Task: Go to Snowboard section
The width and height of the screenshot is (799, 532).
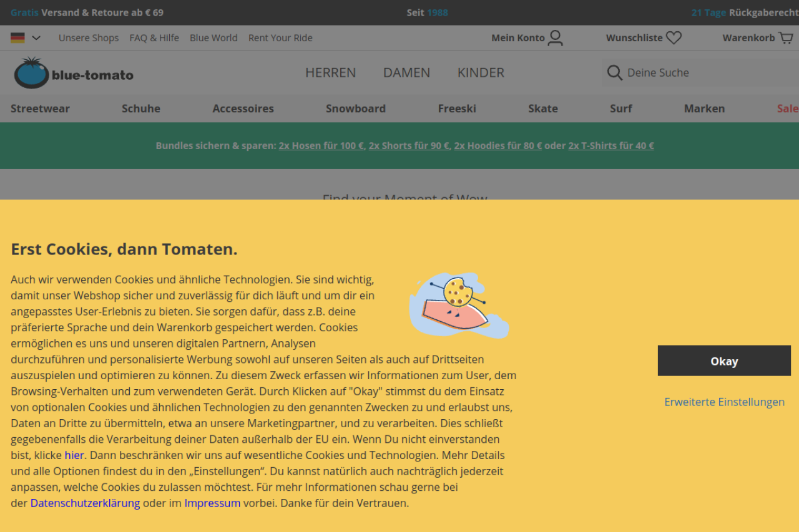Action: pos(356,109)
